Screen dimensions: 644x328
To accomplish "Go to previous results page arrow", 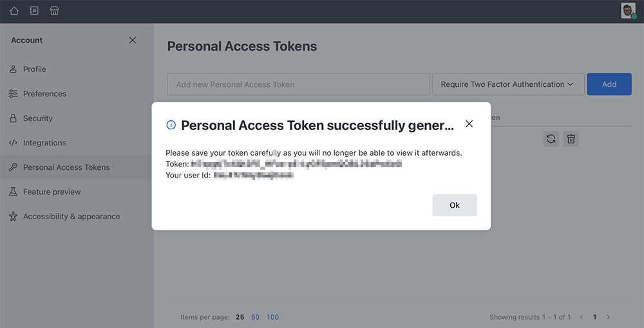I will 581,317.
